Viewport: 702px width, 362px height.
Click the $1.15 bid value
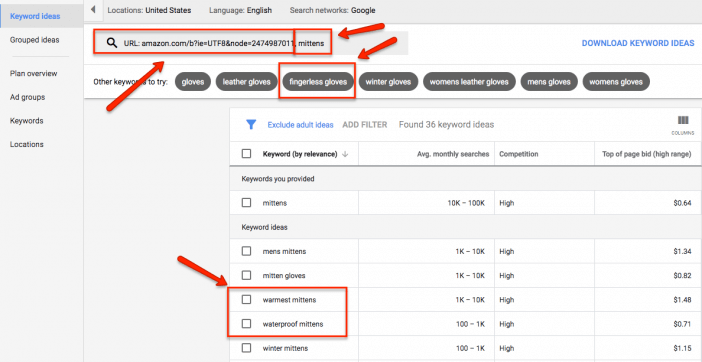682,348
